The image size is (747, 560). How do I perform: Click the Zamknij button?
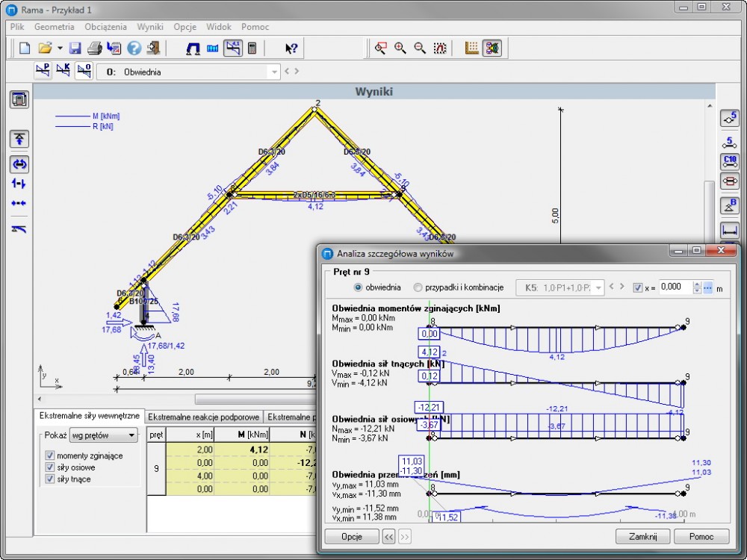[x=642, y=536]
